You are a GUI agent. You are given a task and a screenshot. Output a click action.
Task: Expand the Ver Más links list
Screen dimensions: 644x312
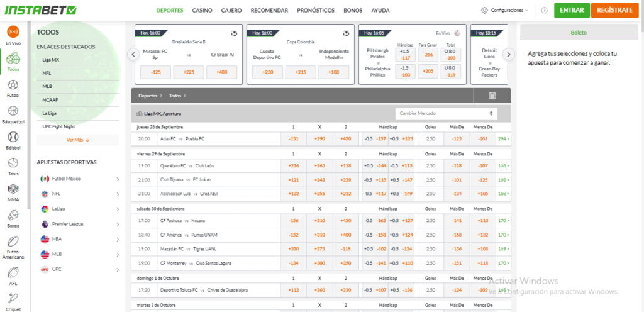point(77,140)
